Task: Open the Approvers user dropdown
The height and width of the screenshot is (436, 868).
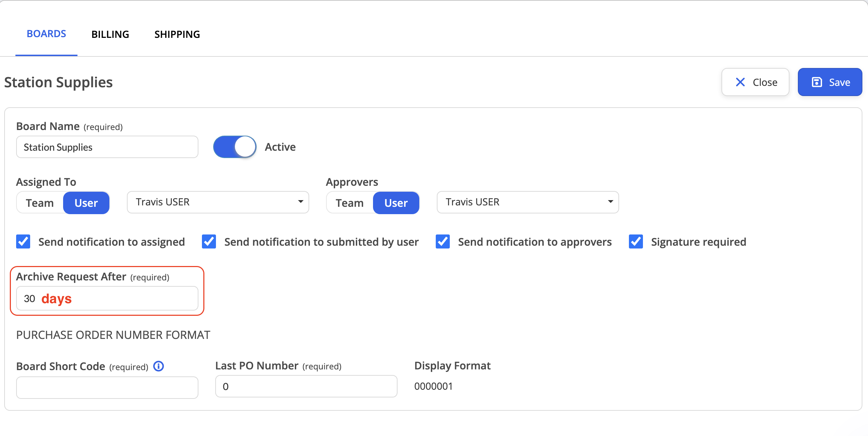Action: (528, 202)
